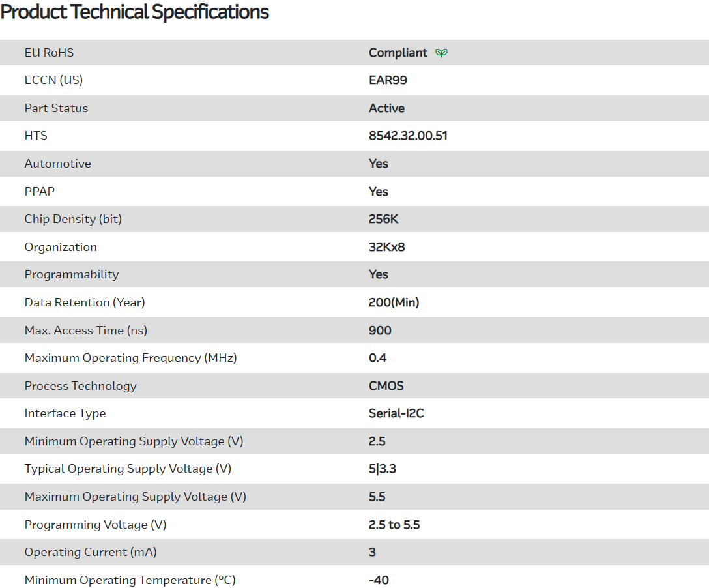Click the PPAP row label
The width and height of the screenshot is (709, 588).
tap(40, 192)
